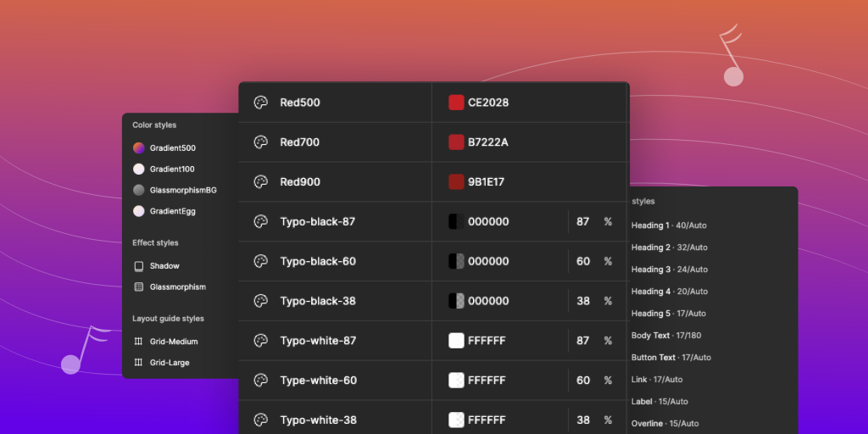868x434 pixels.
Task: Select the Grid-Large layout grid icon
Action: pos(139,363)
